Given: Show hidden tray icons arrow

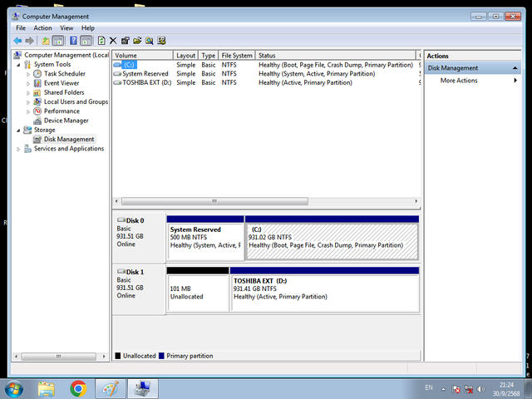Looking at the screenshot, I should (x=443, y=389).
